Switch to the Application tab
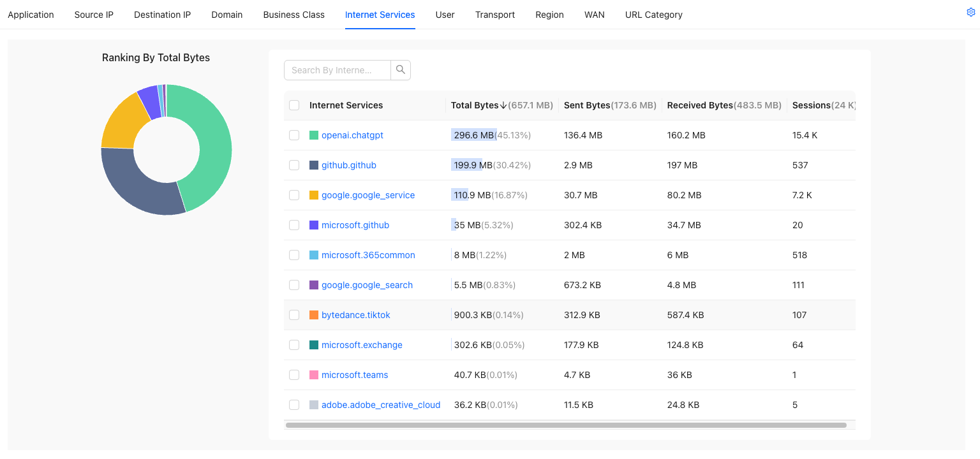The height and width of the screenshot is (459, 980). [x=31, y=15]
